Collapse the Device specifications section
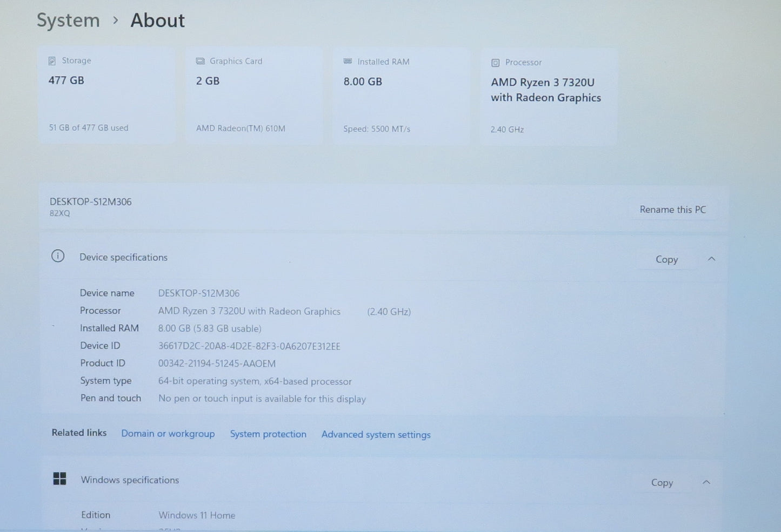Image resolution: width=781 pixels, height=532 pixels. point(711,259)
